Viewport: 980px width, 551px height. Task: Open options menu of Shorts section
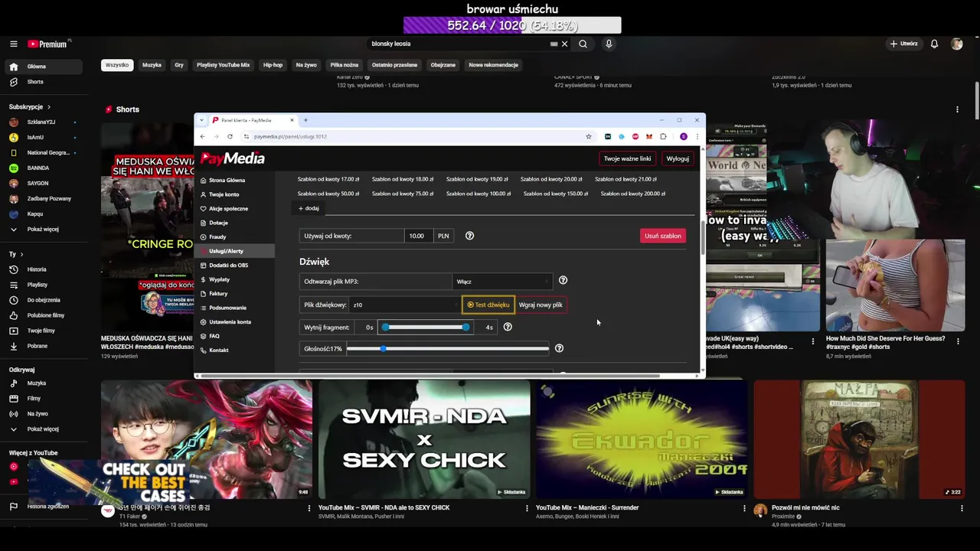click(x=957, y=109)
